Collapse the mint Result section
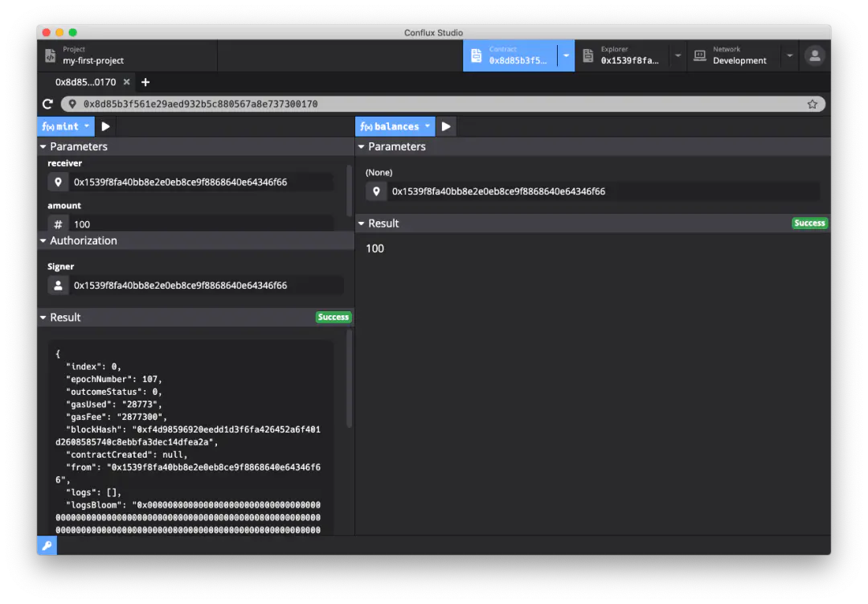 pyautogui.click(x=196, y=318)
